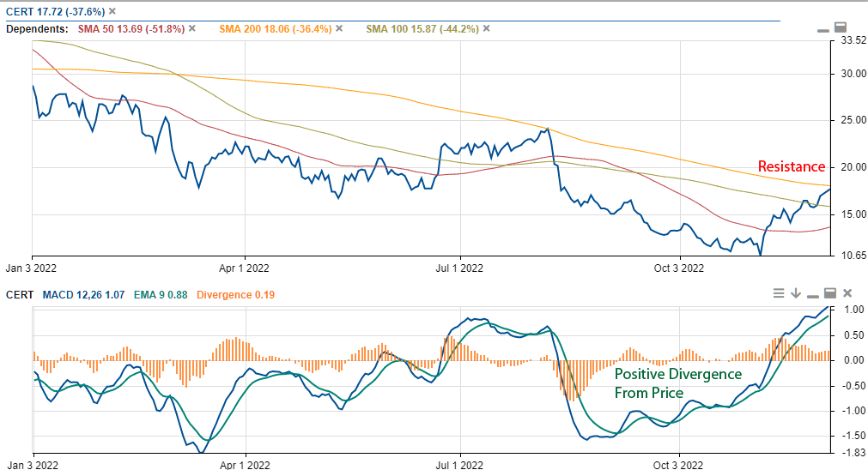Click the orange Divergence 0.19 legend label
This screenshot has height=470, width=868.
point(238,294)
